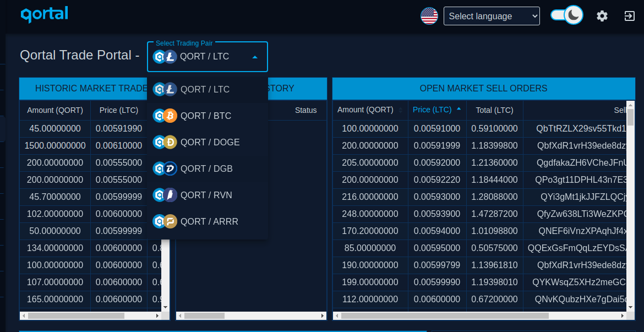Choose the QORT / ARRR trading pair
The height and width of the screenshot is (332, 644).
(208, 221)
